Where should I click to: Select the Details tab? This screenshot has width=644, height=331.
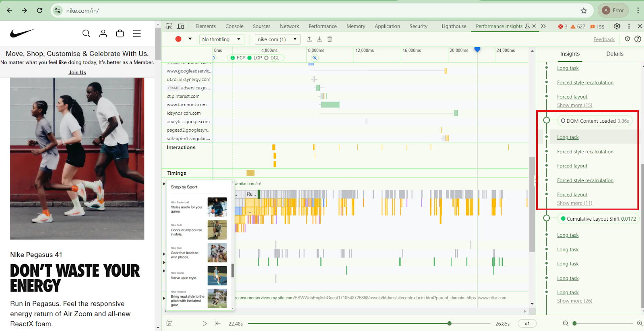pos(615,54)
